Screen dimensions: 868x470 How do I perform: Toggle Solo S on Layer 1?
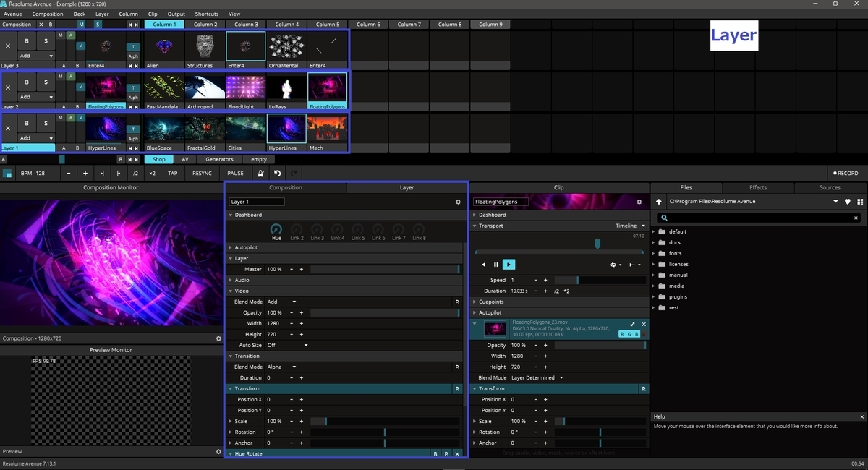pos(46,124)
